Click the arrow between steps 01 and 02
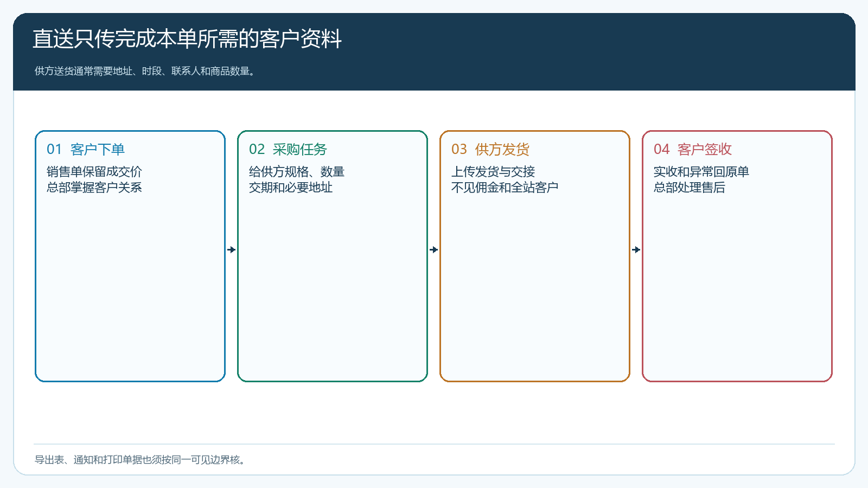868x488 pixels. (232, 249)
